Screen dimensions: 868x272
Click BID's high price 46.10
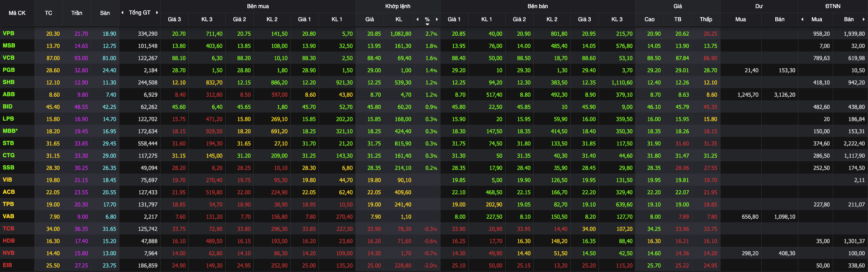[x=654, y=107]
